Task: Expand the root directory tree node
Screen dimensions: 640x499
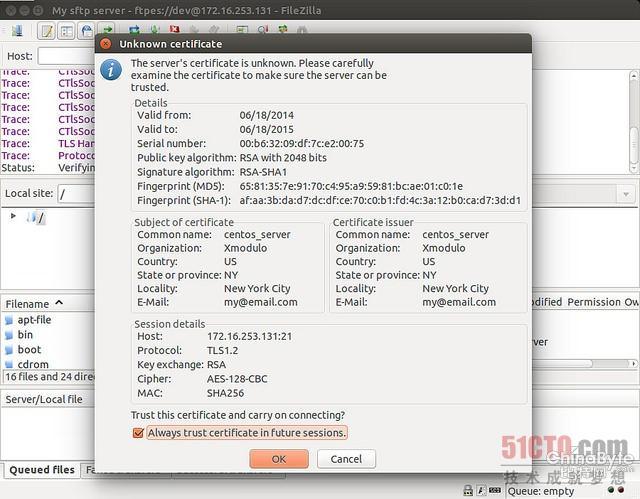Action: pyautogui.click(x=13, y=216)
